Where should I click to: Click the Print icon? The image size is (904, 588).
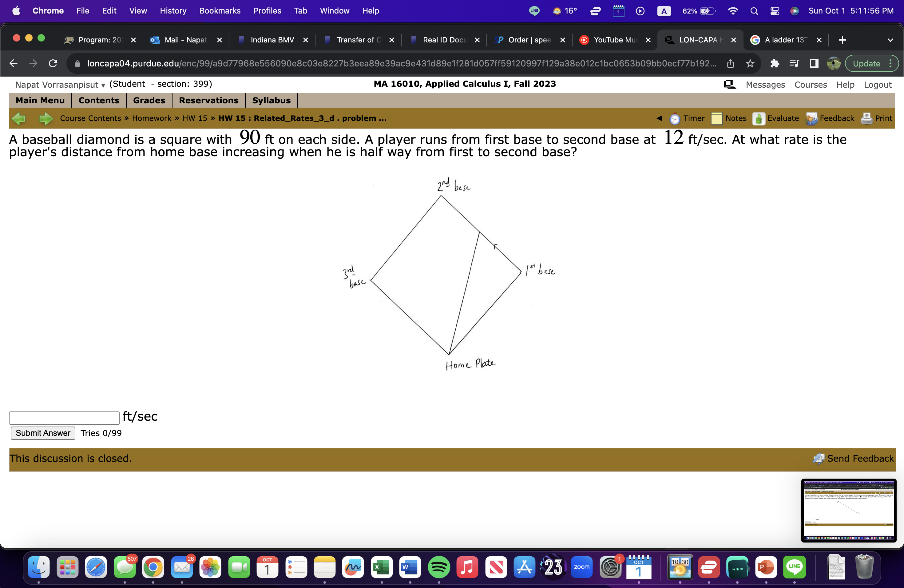click(x=866, y=118)
